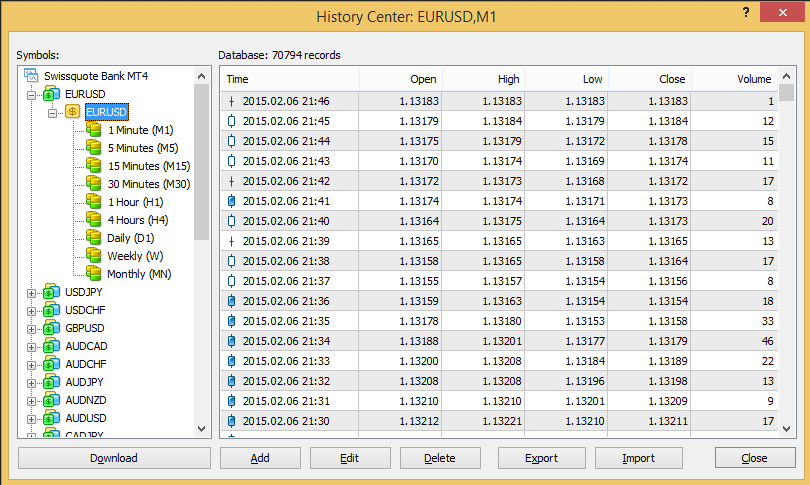
Task: Click the Close button at bottom right
Action: 755,458
